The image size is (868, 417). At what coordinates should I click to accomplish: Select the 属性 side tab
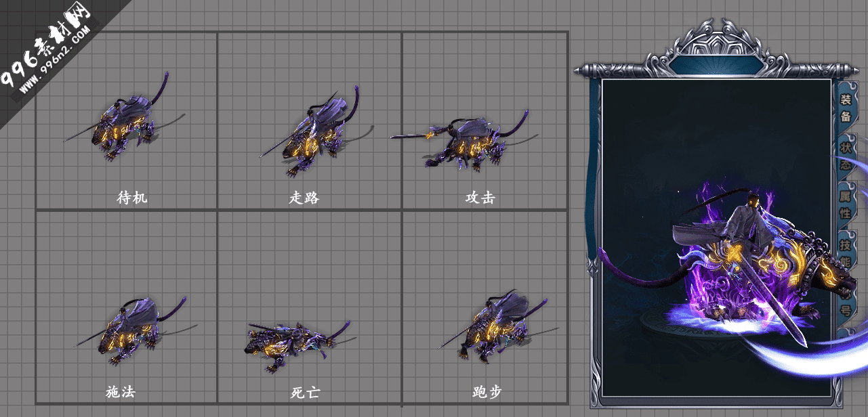pyautogui.click(x=846, y=204)
